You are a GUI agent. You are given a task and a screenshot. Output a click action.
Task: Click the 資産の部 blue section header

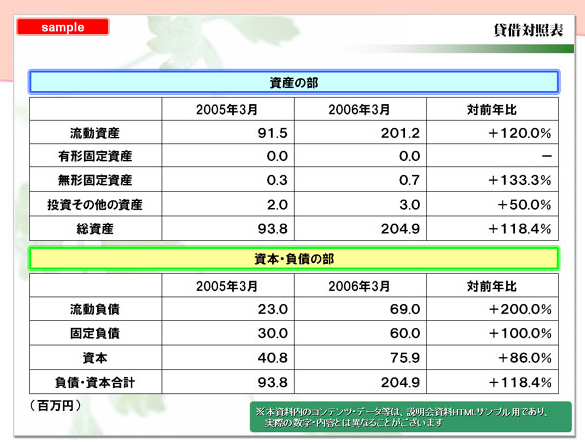pyautogui.click(x=294, y=82)
